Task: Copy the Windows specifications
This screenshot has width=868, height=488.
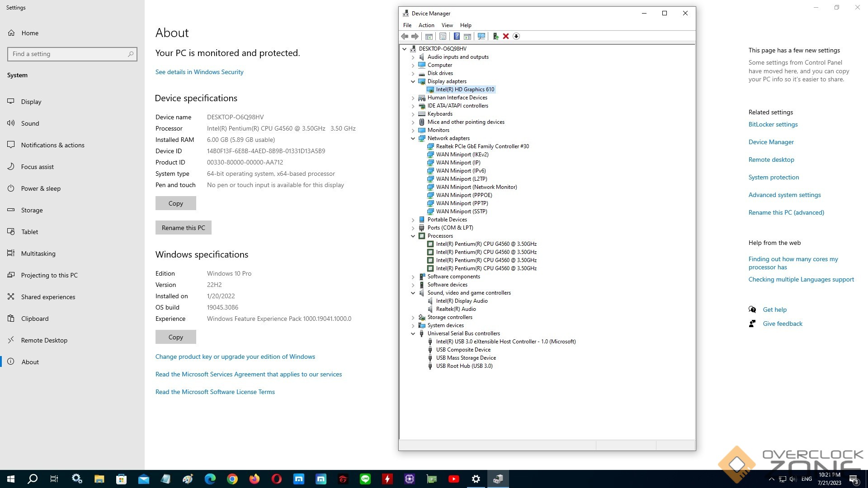Action: coord(176,337)
